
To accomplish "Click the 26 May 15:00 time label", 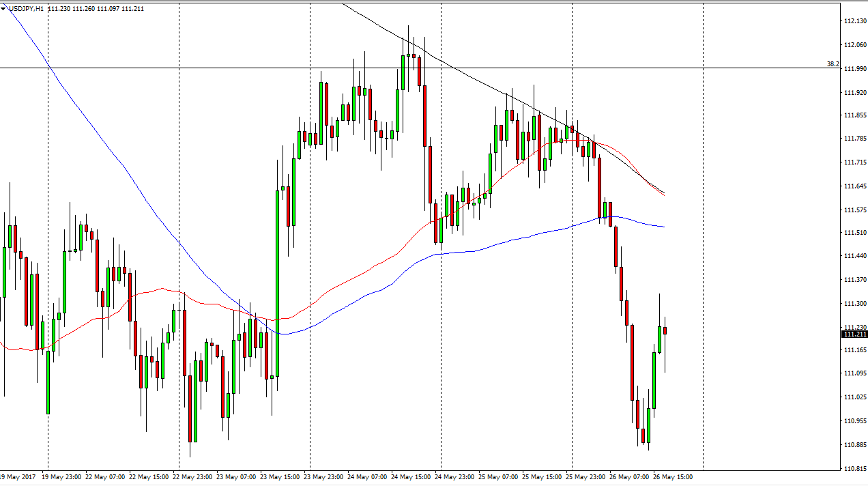I will (673, 476).
